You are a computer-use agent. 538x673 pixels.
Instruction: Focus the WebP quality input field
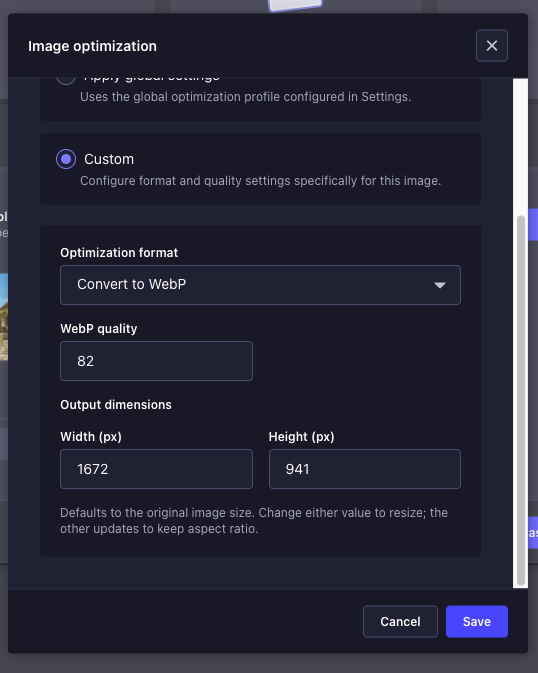pyautogui.click(x=156, y=361)
